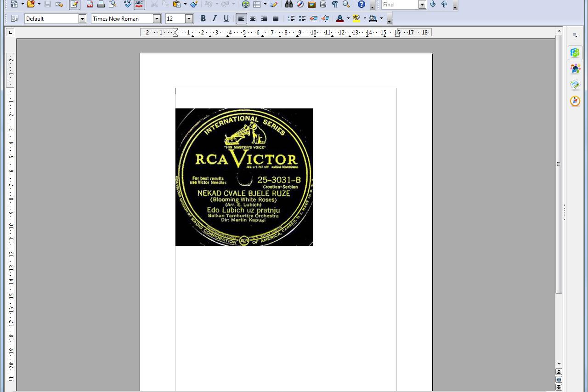Open the font color dropdown arrow
This screenshot has height=392, width=588.
(348, 19)
